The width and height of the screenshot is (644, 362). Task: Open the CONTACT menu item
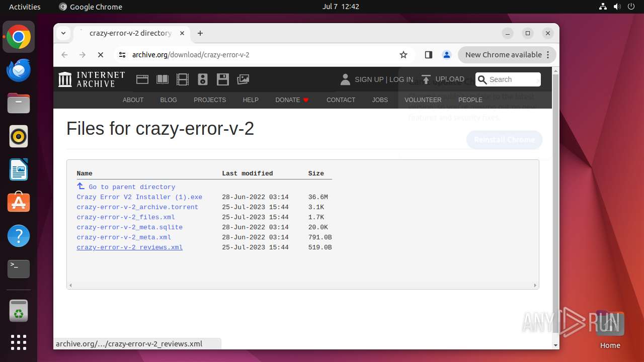point(341,100)
